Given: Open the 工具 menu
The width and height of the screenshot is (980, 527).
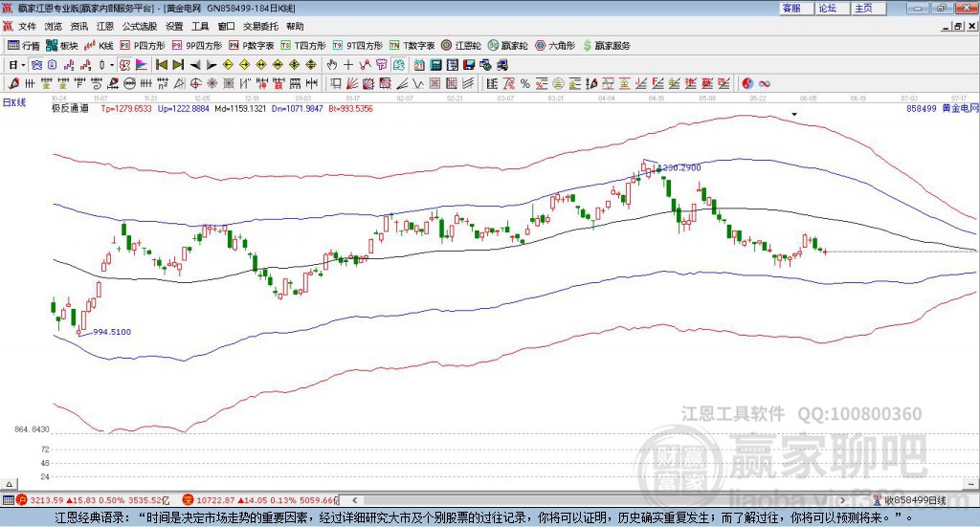Looking at the screenshot, I should pyautogui.click(x=200, y=26).
